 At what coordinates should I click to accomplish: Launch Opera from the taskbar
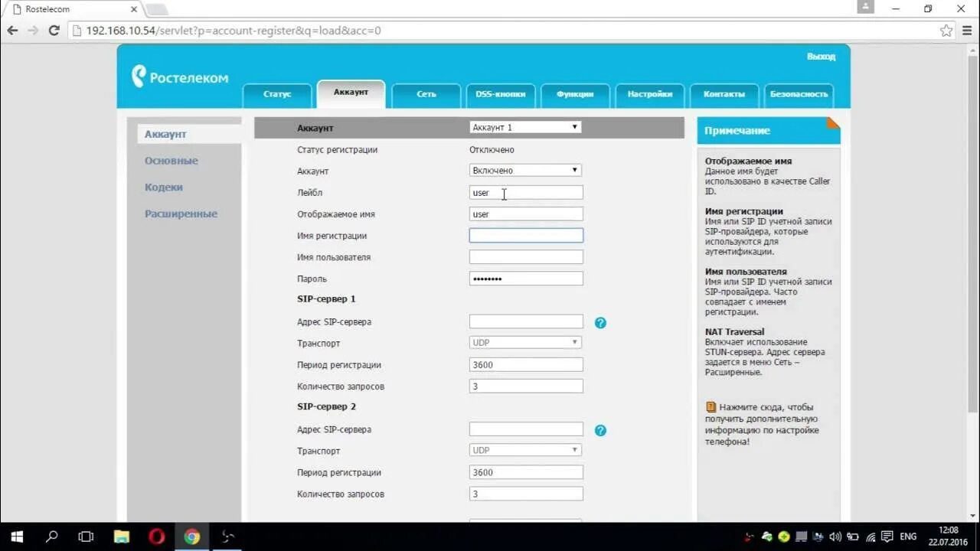156,536
